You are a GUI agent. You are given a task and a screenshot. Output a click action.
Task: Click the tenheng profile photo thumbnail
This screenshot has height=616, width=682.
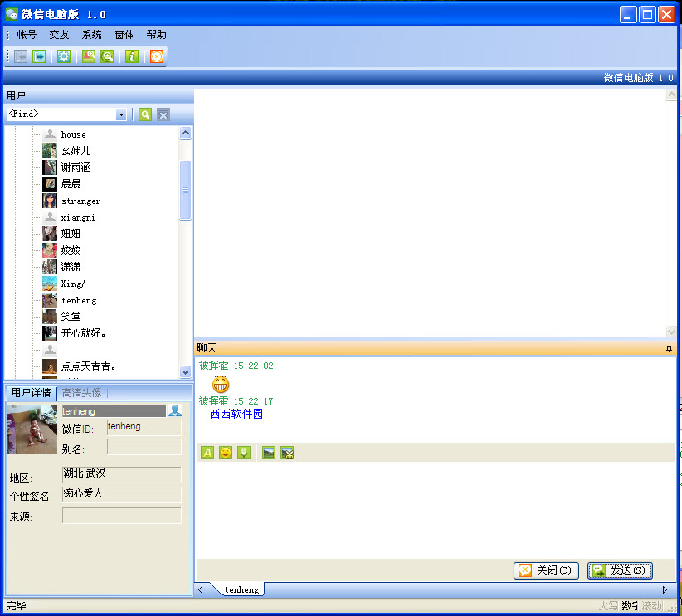coord(32,429)
